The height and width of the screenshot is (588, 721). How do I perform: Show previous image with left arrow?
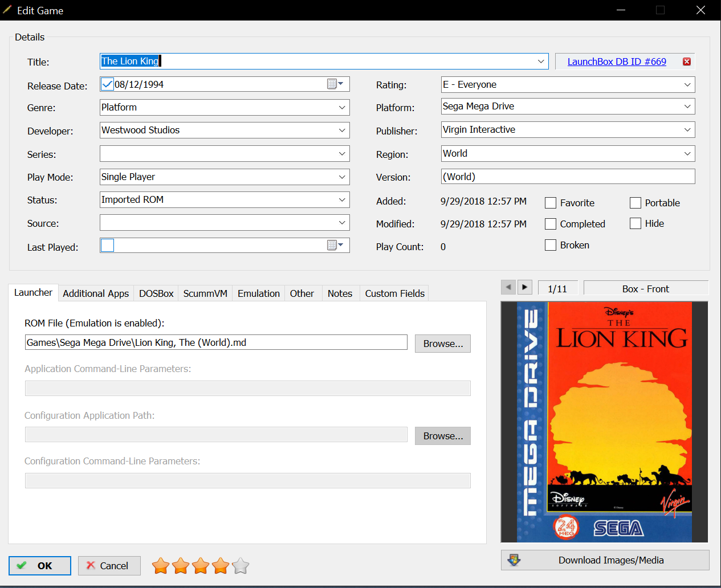point(508,287)
